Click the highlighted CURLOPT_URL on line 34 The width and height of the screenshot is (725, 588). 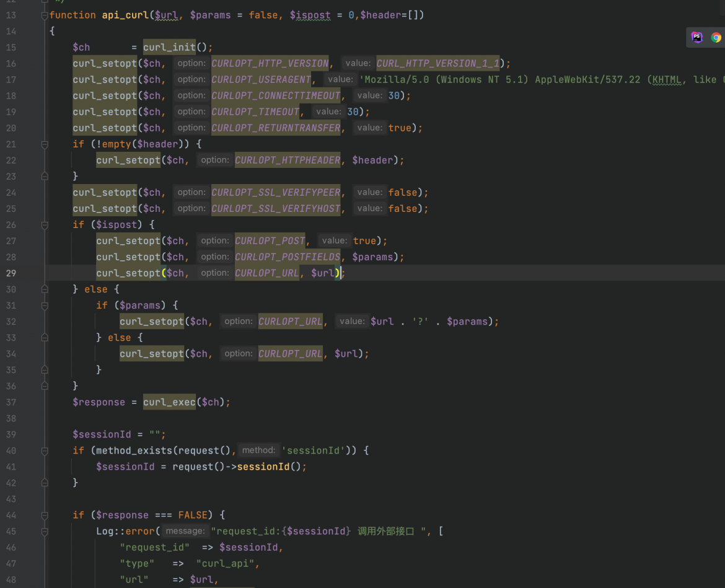[290, 353]
